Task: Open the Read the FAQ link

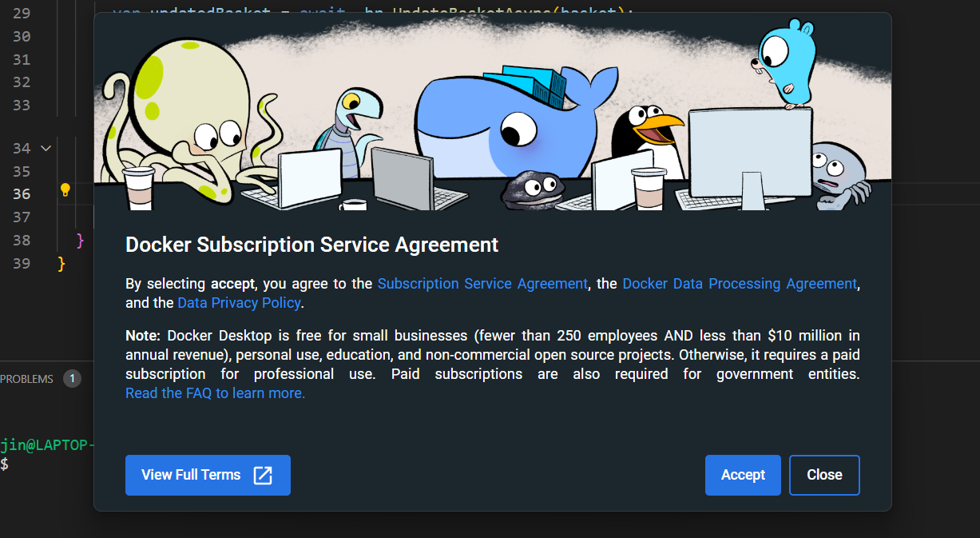Action: pyautogui.click(x=215, y=393)
